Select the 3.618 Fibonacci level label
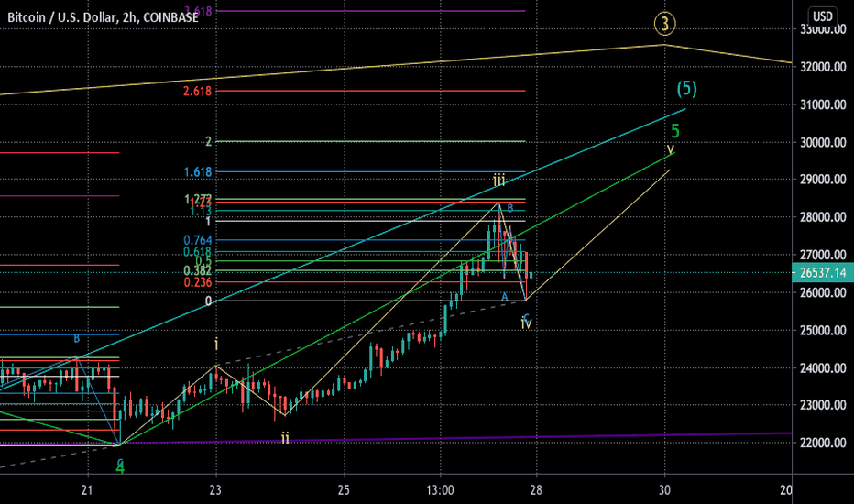The height and width of the screenshot is (504, 854). [x=198, y=11]
